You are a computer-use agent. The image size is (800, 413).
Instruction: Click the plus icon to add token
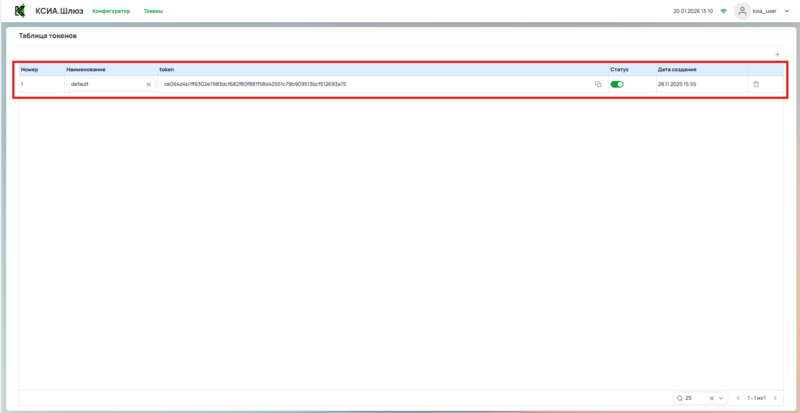click(x=777, y=54)
